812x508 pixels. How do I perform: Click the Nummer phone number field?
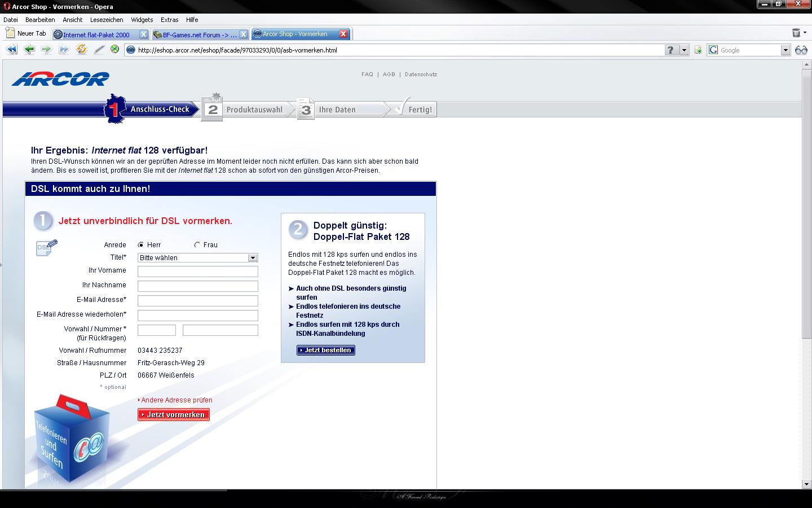220,330
